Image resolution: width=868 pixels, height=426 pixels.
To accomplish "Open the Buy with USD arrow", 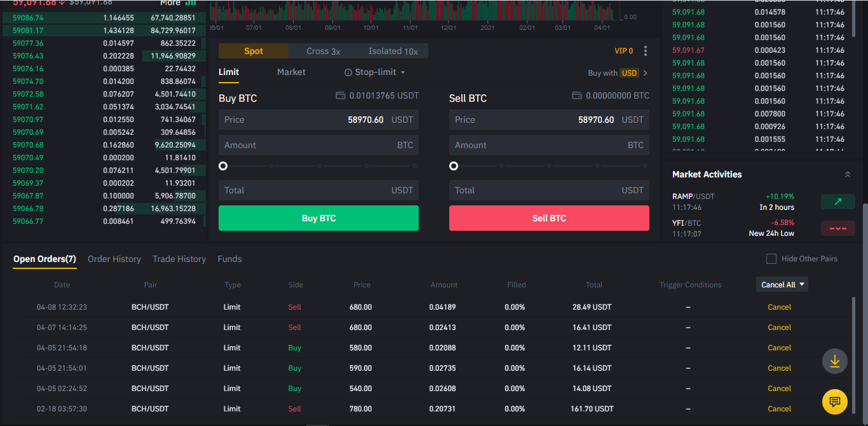I will tap(646, 73).
